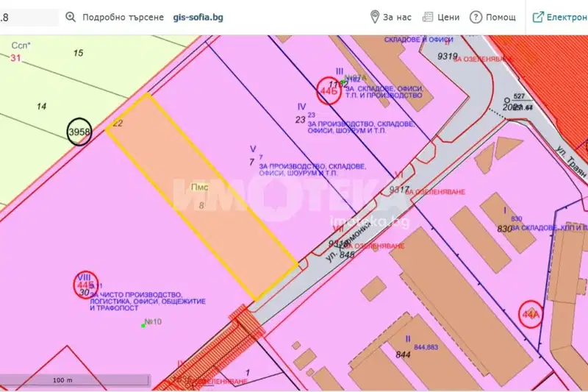The height and width of the screenshot is (392, 588).
Task: Open Подробно търсене advanced search
Action: tap(123, 17)
